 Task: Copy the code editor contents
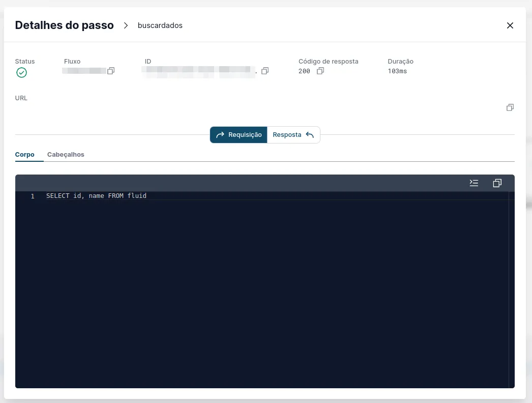coord(497,183)
